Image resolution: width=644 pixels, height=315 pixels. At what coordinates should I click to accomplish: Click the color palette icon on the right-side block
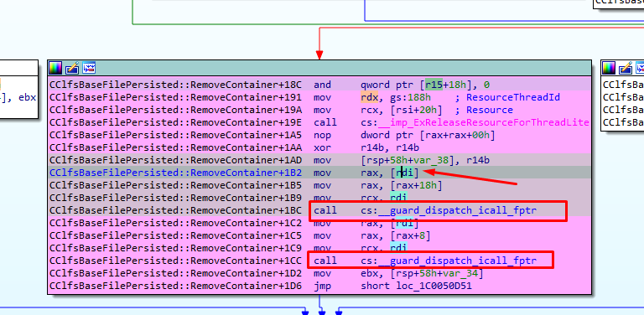(609, 68)
